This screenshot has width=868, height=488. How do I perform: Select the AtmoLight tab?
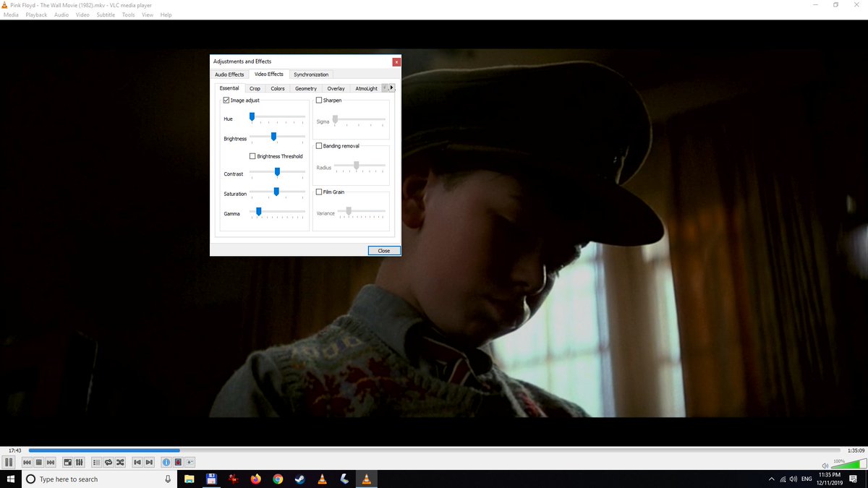click(366, 88)
